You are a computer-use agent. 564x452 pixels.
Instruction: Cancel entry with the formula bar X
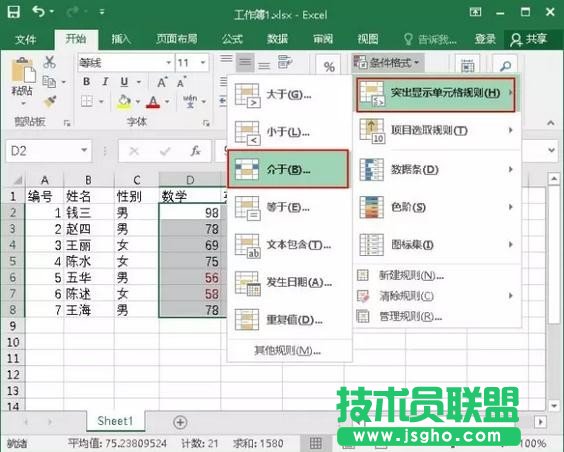point(134,151)
